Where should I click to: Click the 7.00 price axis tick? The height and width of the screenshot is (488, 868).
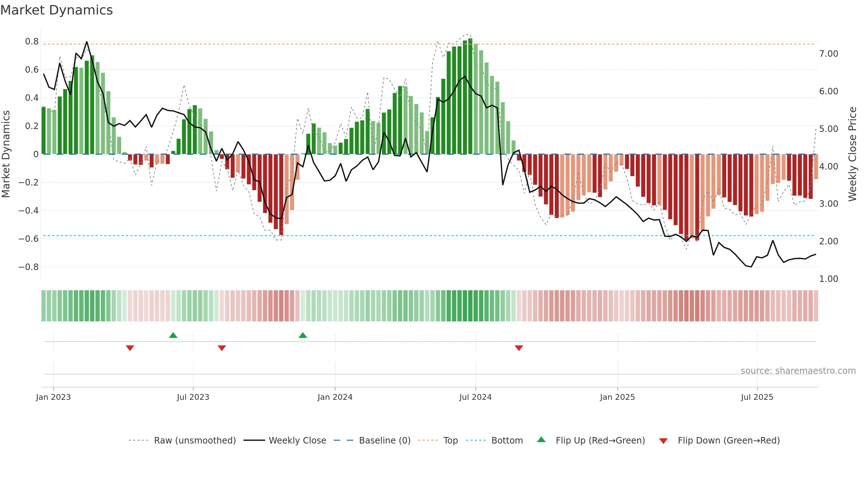coord(829,54)
